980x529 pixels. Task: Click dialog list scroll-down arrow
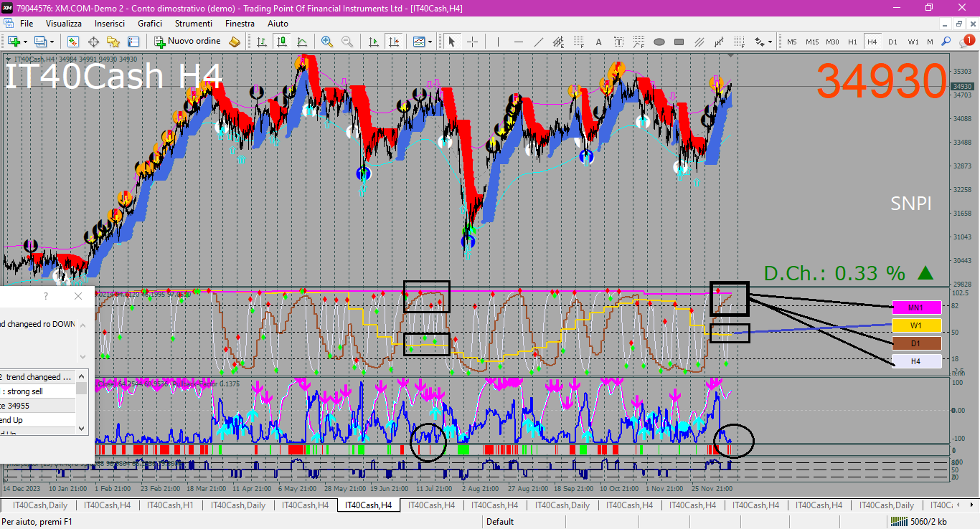click(x=82, y=428)
